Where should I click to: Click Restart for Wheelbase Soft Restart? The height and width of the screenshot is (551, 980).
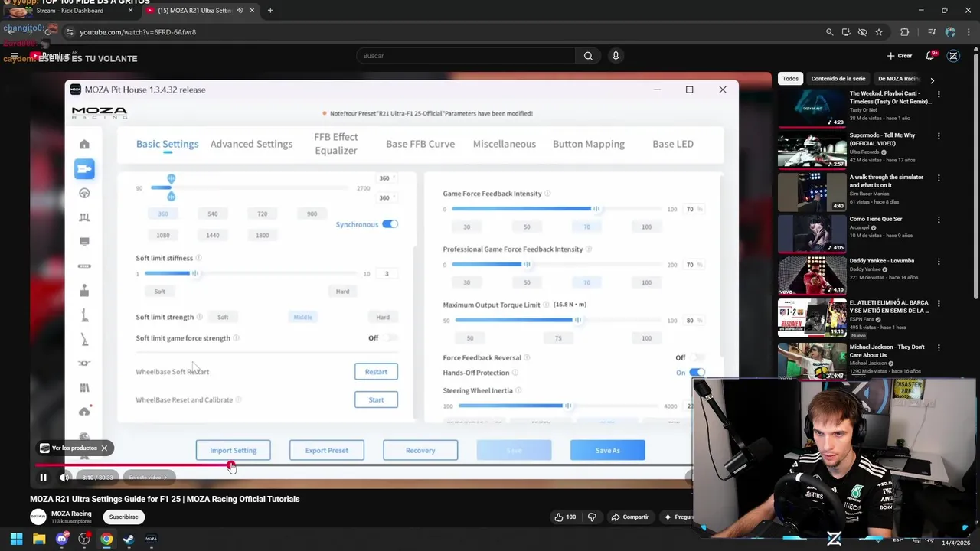tap(376, 372)
